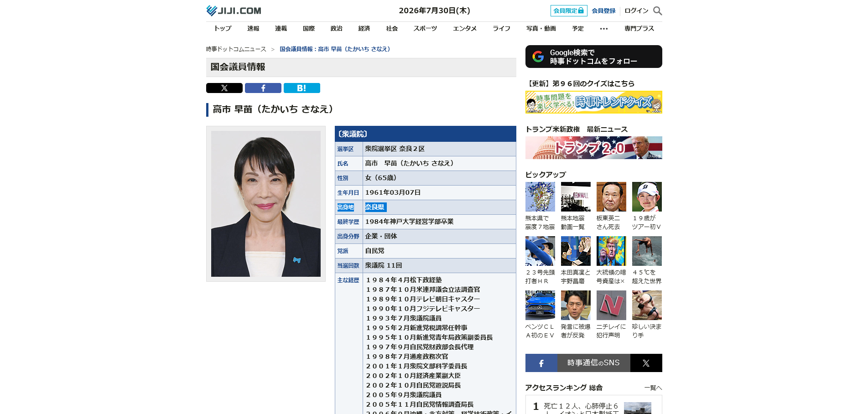Share page on X button

(224, 88)
